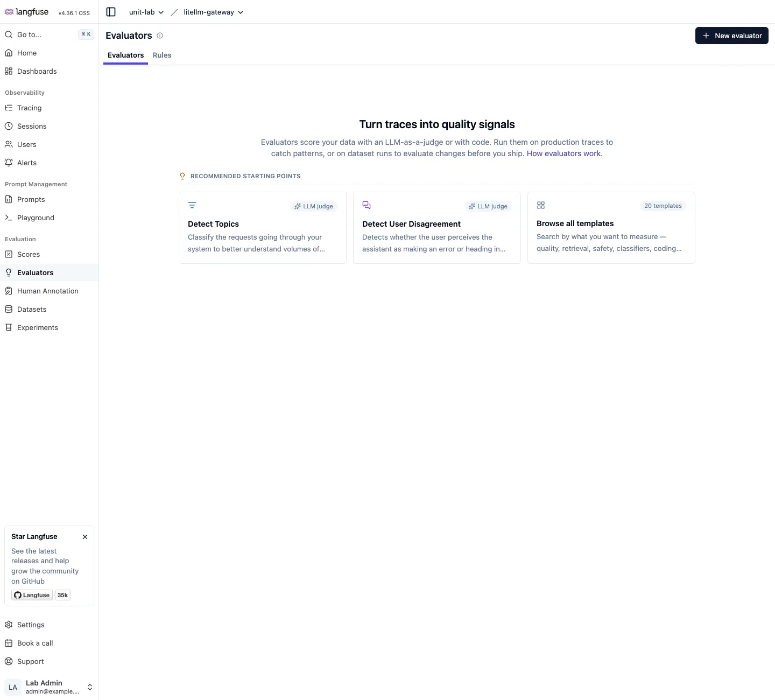775x700 pixels.
Task: Open the Browse all templates card
Action: (x=611, y=228)
